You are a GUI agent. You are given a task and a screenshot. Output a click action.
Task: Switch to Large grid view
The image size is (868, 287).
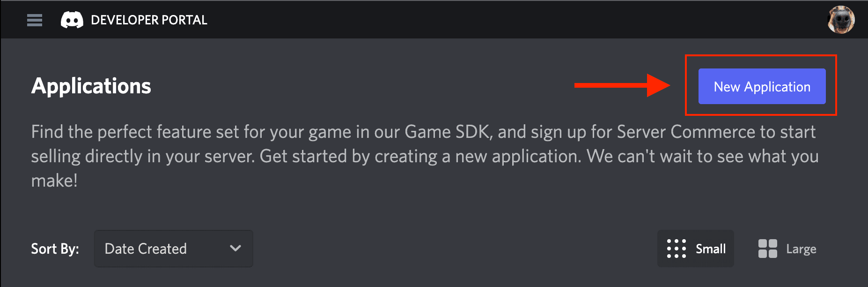pos(787,249)
